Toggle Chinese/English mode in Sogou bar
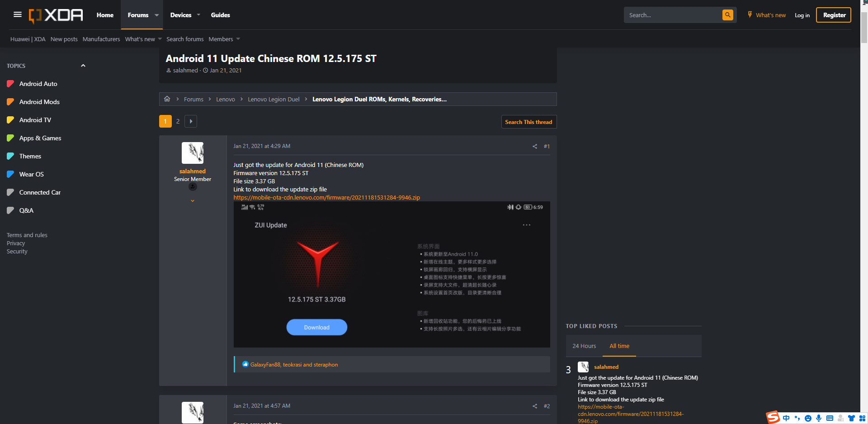The width and height of the screenshot is (868, 424). point(786,418)
